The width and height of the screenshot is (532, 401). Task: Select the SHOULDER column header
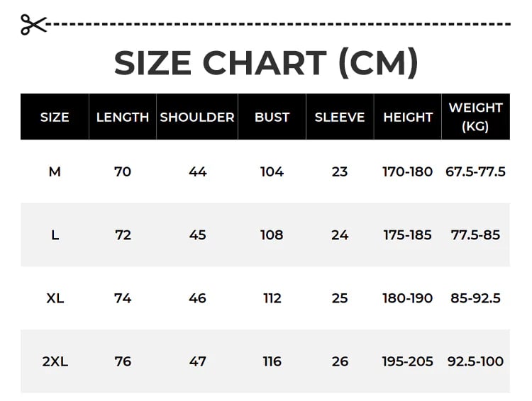click(197, 117)
